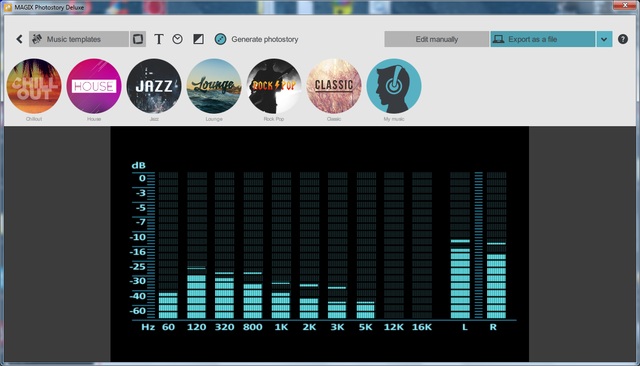
Task: Click the black-white effects icon
Action: tap(198, 39)
